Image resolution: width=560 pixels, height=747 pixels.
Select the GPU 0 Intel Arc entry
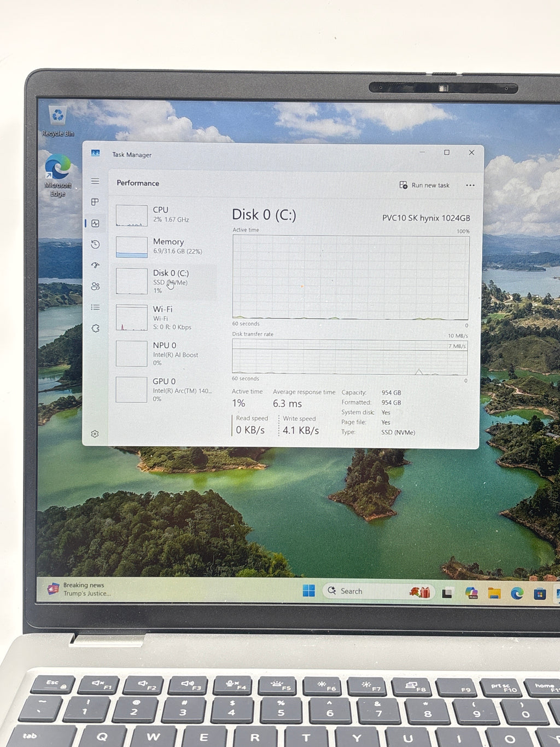tap(165, 390)
